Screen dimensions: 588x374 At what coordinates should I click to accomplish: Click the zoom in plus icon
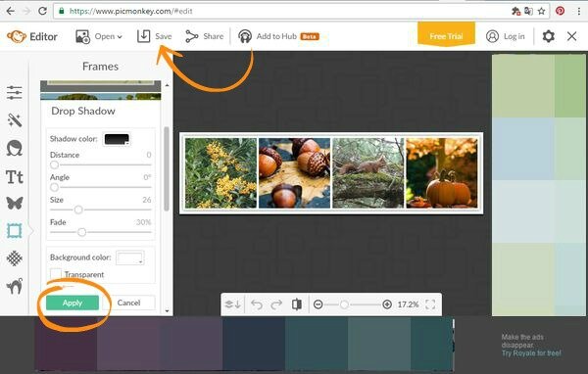point(387,304)
